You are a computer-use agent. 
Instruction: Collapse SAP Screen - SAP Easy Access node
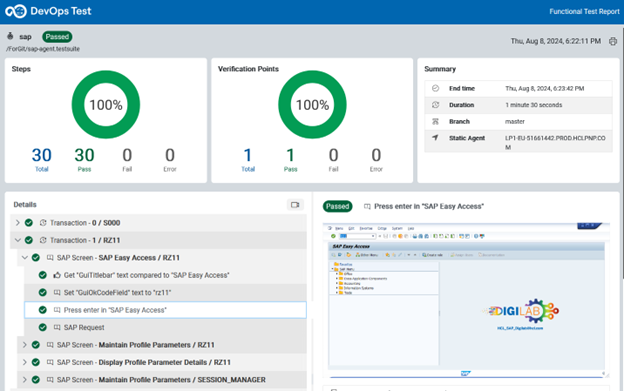(x=25, y=258)
